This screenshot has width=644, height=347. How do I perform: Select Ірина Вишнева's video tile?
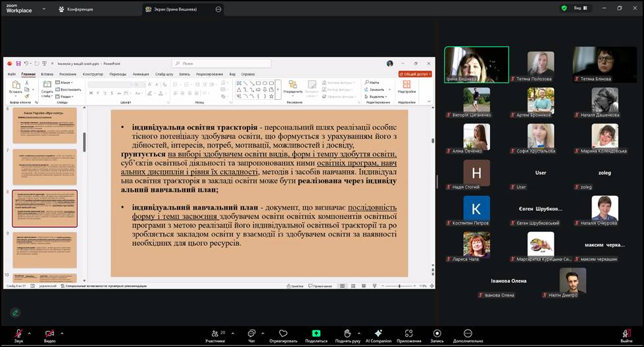point(476,64)
